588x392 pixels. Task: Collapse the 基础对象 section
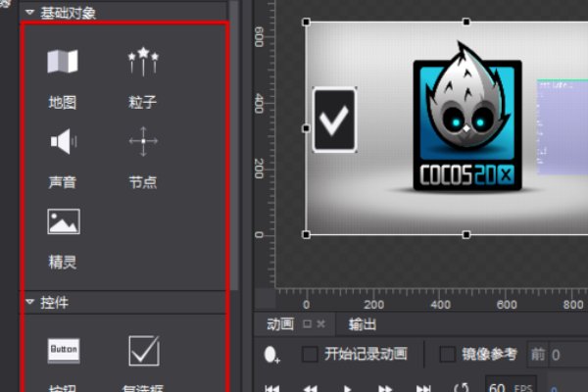(29, 13)
